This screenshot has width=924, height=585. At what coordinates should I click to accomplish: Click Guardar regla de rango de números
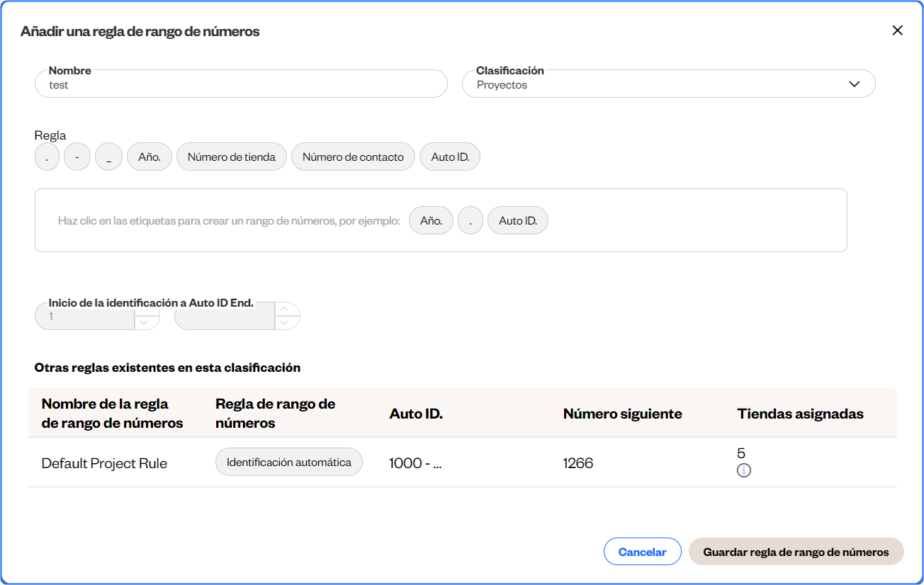(x=796, y=552)
